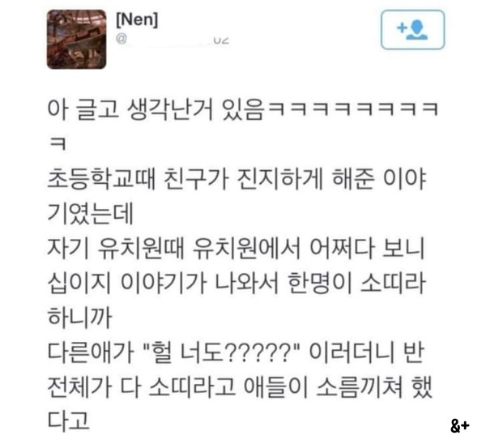Open the [Nen] profile avatar picture

coord(77,40)
